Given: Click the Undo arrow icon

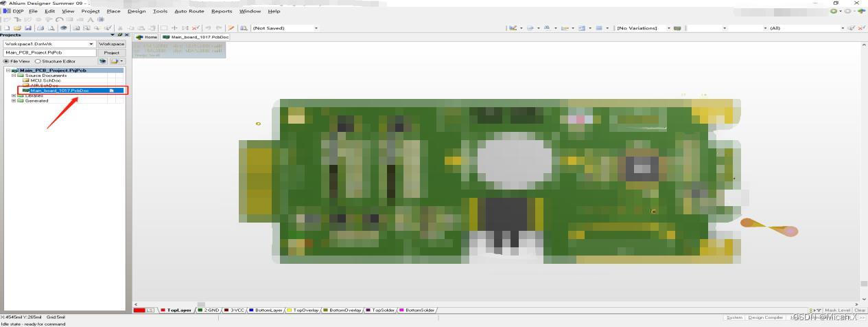Looking at the screenshot, I should [x=208, y=28].
